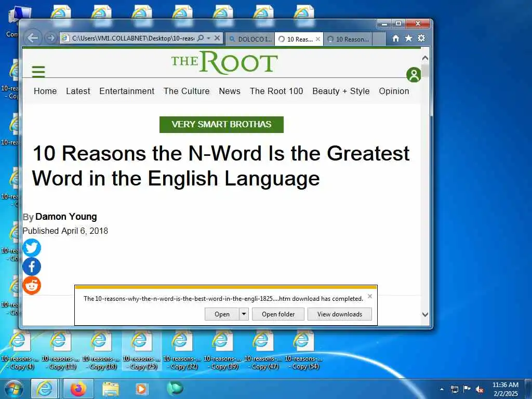Click the muted volume tray icon
This screenshot has height=399, width=532.
click(480, 389)
